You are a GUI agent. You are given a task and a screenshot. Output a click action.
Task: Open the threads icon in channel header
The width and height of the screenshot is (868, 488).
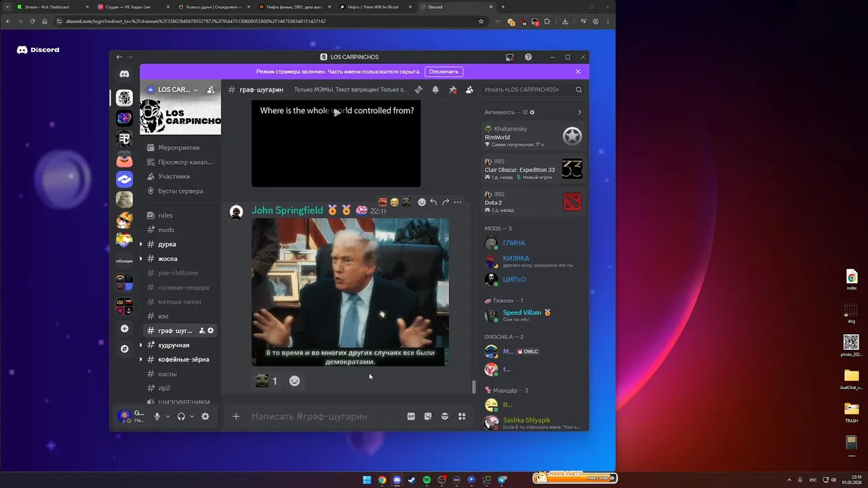(x=418, y=89)
